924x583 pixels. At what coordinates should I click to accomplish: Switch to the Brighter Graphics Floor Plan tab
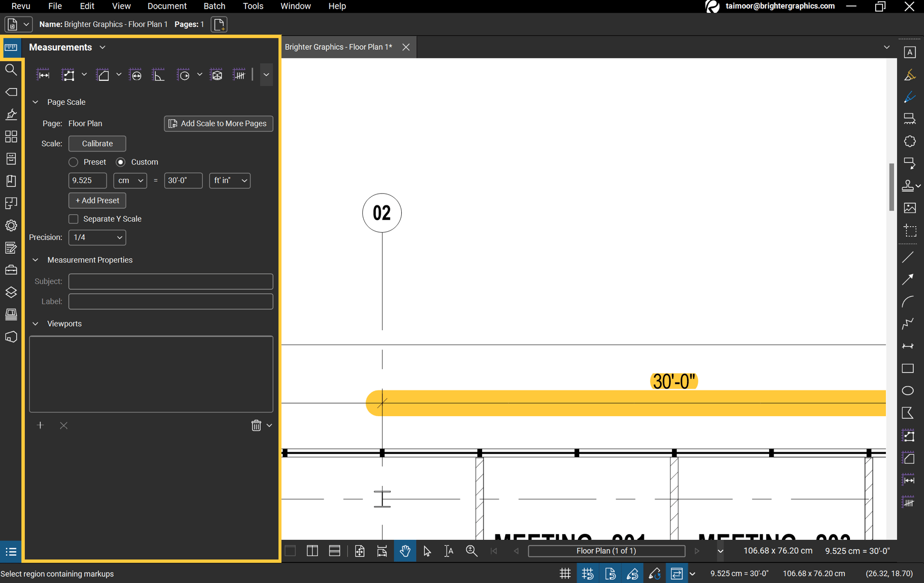[338, 47]
